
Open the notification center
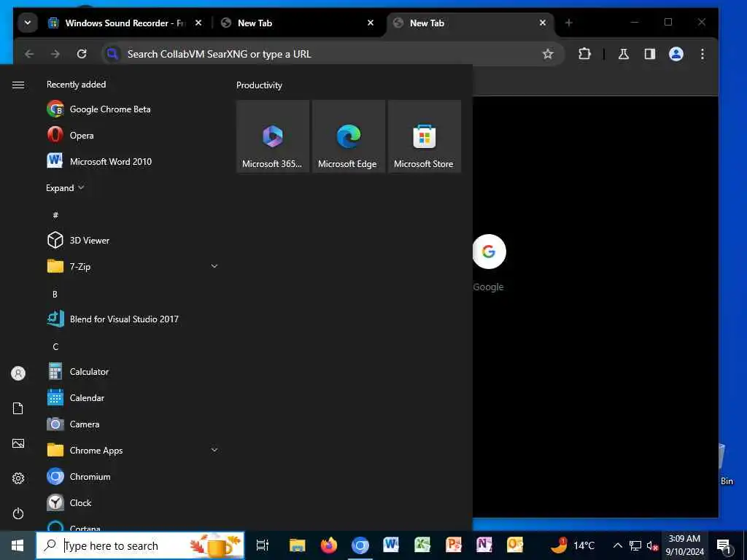coord(724,545)
